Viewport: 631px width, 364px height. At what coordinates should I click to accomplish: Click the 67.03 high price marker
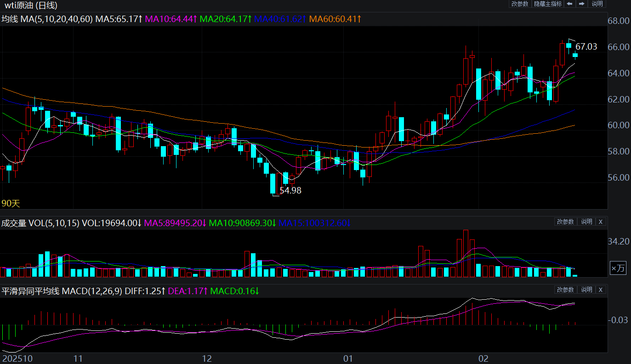tap(586, 46)
